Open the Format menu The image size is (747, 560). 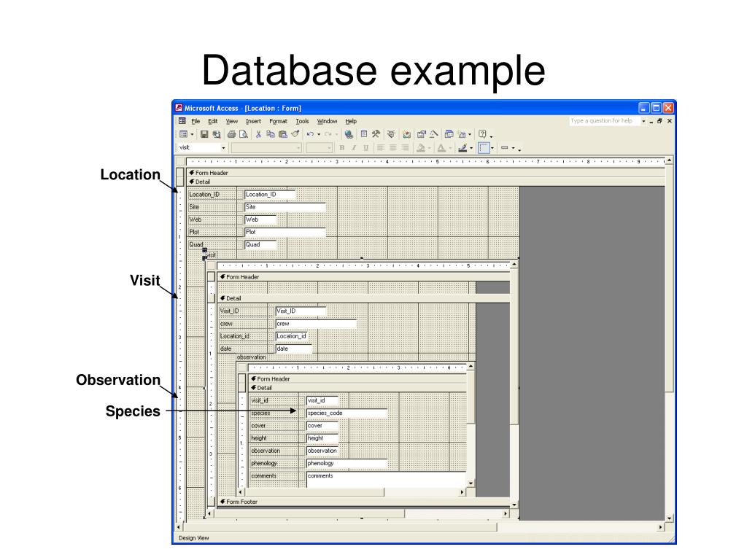[278, 121]
